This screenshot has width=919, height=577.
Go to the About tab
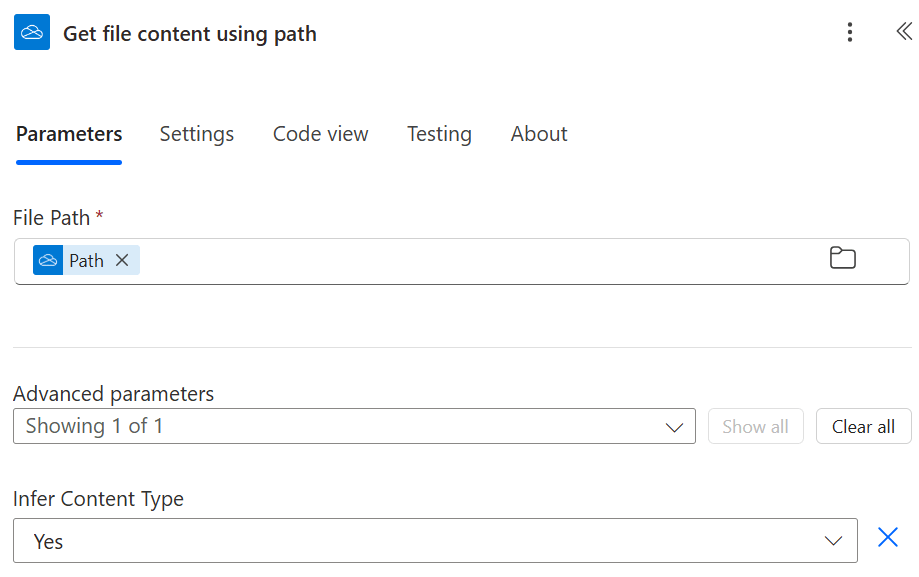tap(539, 134)
